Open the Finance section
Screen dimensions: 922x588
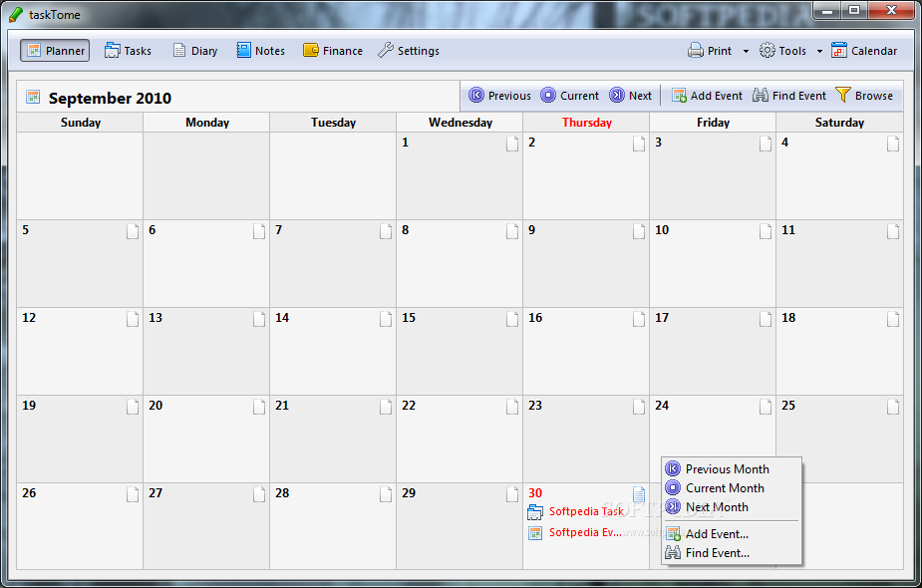(x=333, y=51)
